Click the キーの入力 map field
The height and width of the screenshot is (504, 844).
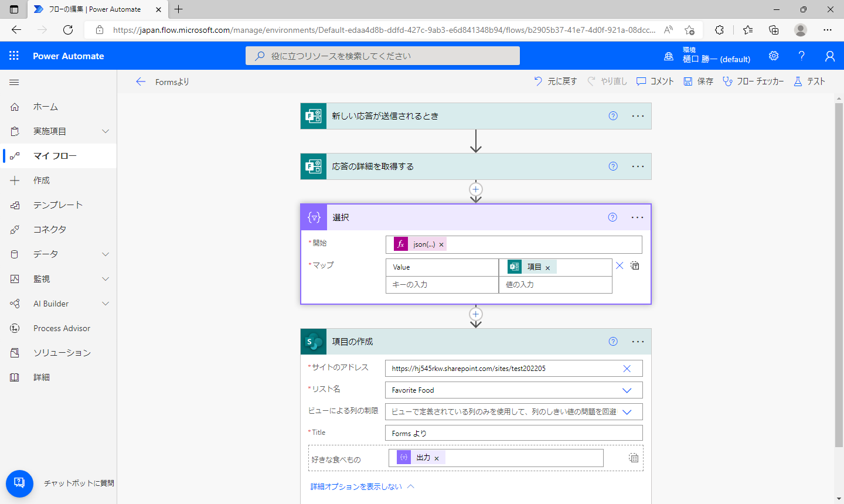[x=442, y=284]
